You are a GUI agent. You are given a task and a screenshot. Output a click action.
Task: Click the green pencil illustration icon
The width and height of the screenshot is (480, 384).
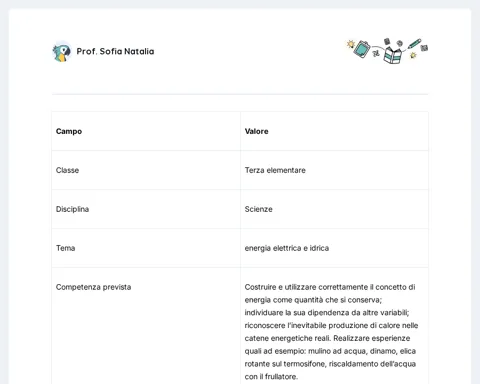[x=414, y=44]
